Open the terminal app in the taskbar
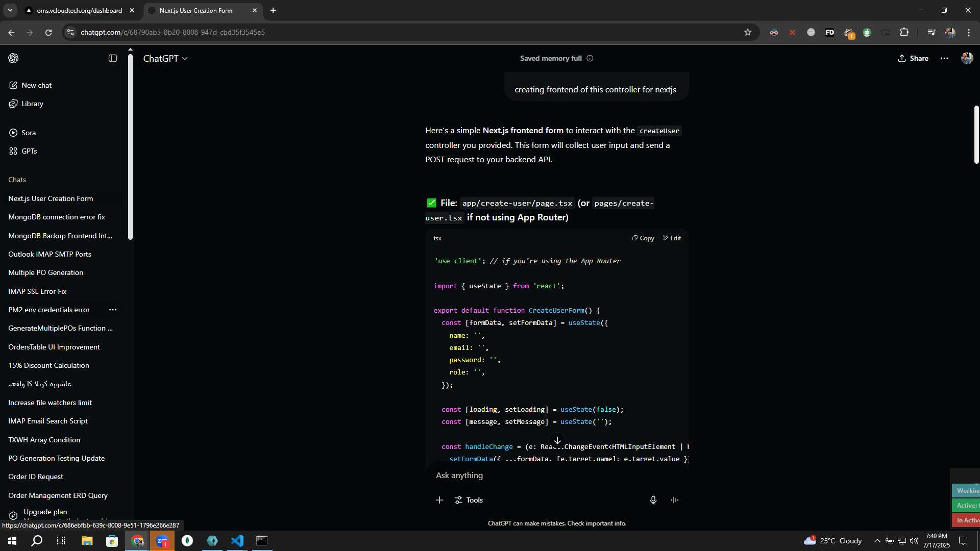The width and height of the screenshot is (980, 551). (262, 541)
